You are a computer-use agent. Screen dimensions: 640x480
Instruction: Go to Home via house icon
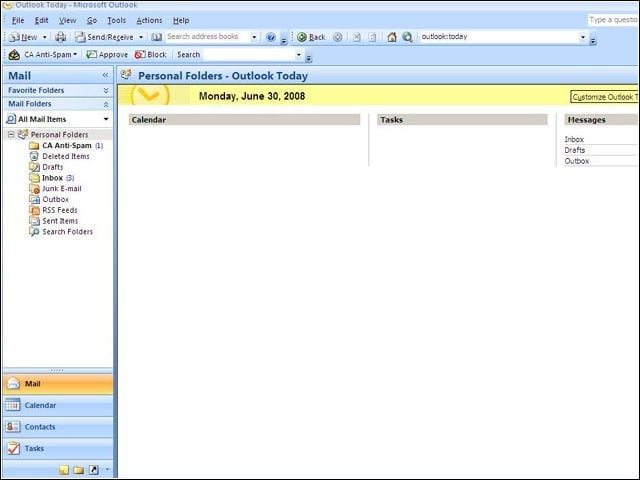392,37
